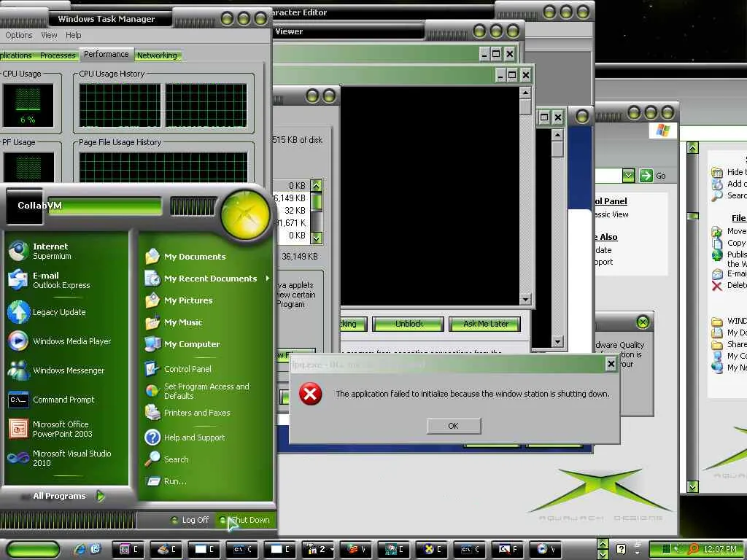Open the Options menu in Task Manager
This screenshot has height=560, width=747.
[x=18, y=35]
